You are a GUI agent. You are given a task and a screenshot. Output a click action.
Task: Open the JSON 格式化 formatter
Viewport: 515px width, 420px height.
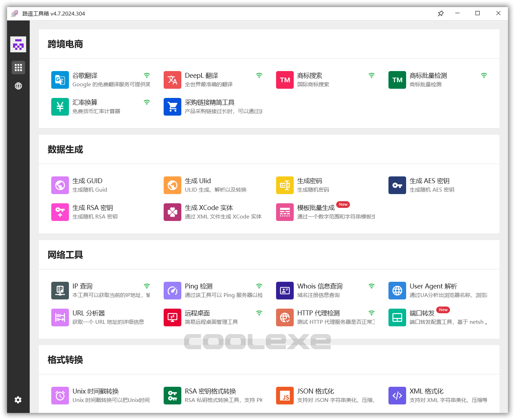click(x=315, y=395)
